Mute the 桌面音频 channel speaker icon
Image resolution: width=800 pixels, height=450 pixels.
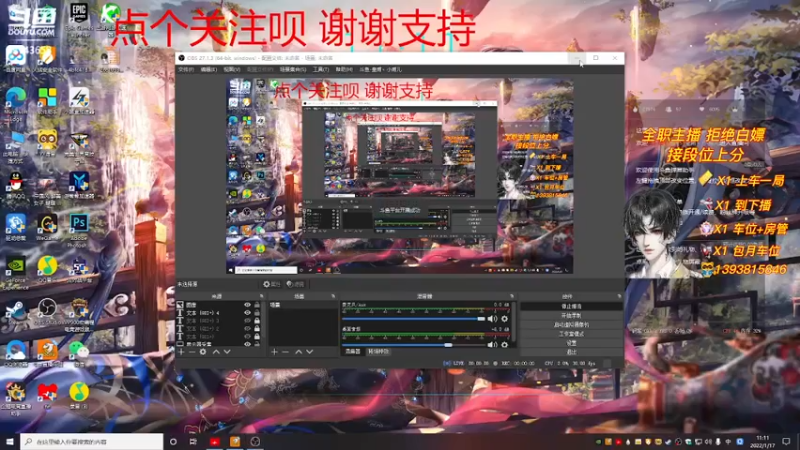[x=492, y=345]
